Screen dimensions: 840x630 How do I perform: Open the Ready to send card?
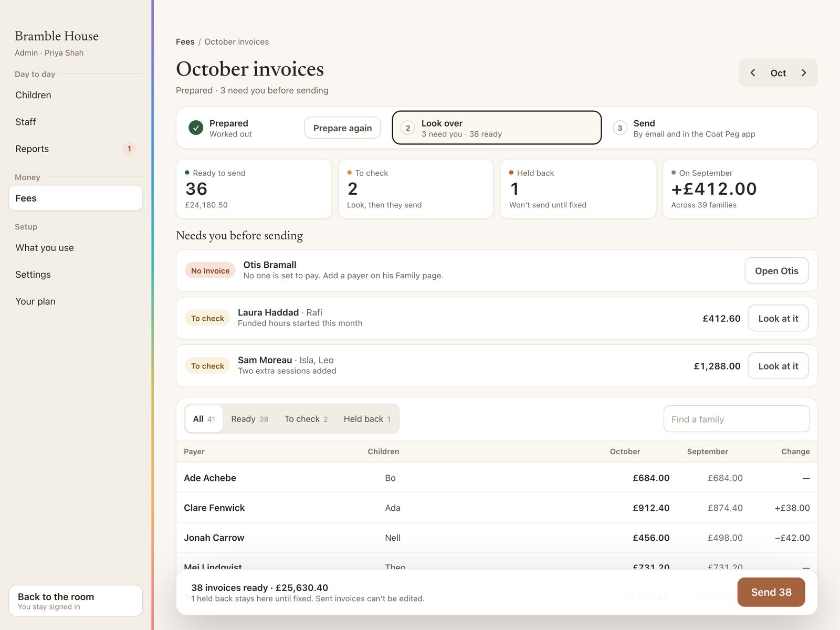pos(254,188)
